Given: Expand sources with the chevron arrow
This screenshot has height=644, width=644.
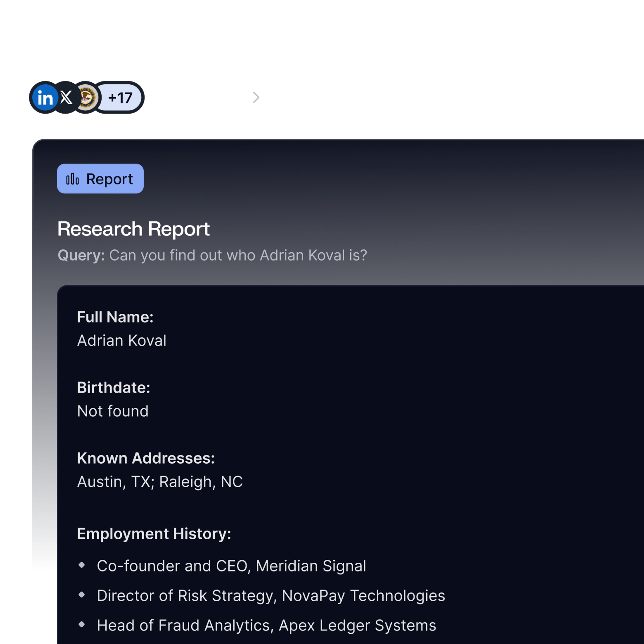Looking at the screenshot, I should [x=256, y=98].
